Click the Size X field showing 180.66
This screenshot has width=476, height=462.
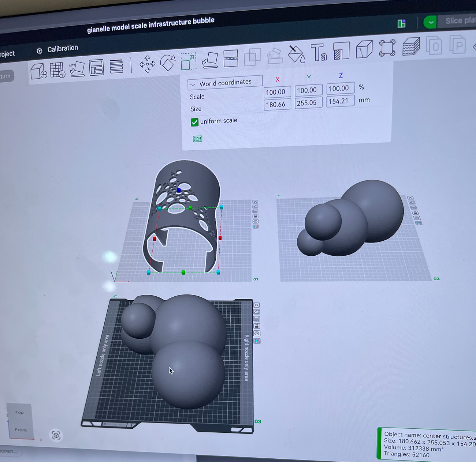click(x=277, y=104)
